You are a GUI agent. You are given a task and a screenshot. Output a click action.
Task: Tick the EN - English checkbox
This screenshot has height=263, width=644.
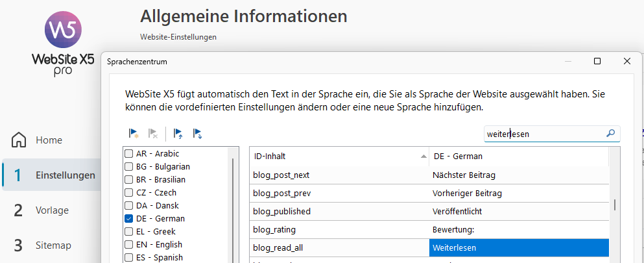(129, 245)
